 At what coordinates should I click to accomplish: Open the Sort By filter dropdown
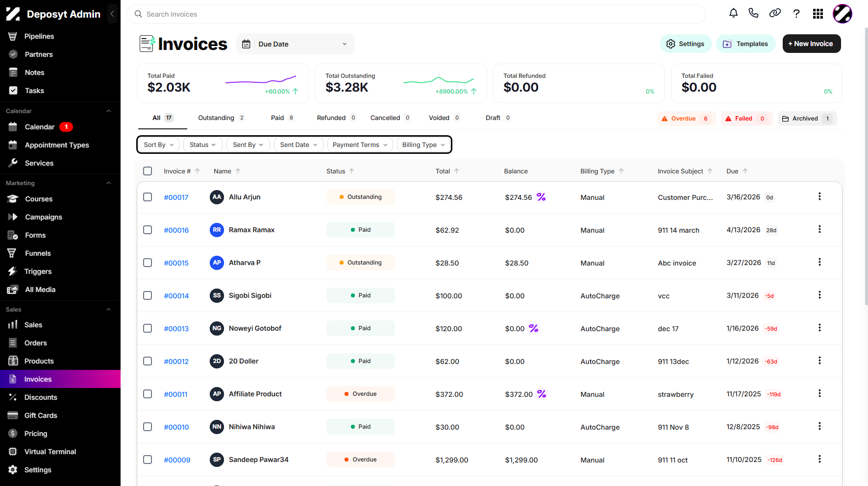tap(159, 145)
